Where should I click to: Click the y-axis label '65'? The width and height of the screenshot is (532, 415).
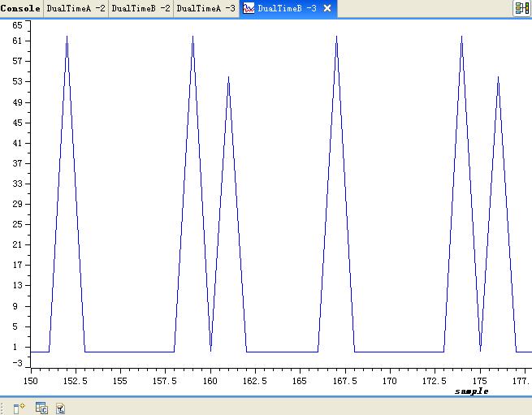[x=17, y=25]
